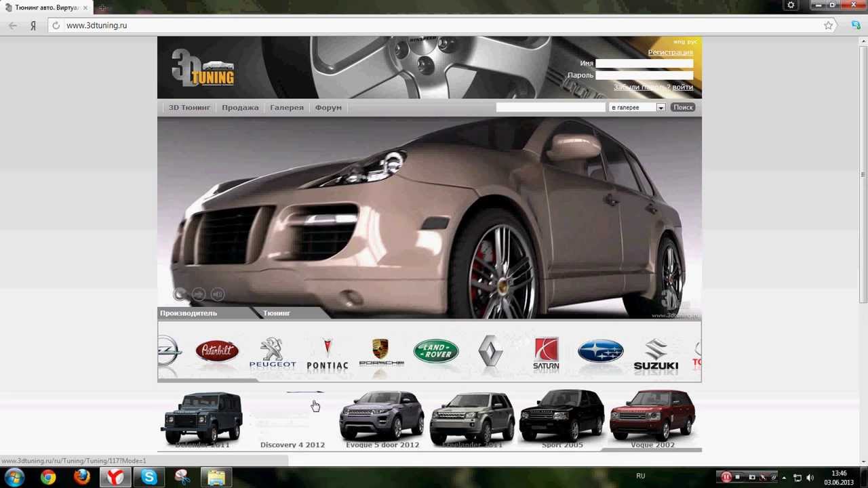Open Skype from the Windows taskbar
This screenshot has width=868, height=488.
[x=149, y=477]
